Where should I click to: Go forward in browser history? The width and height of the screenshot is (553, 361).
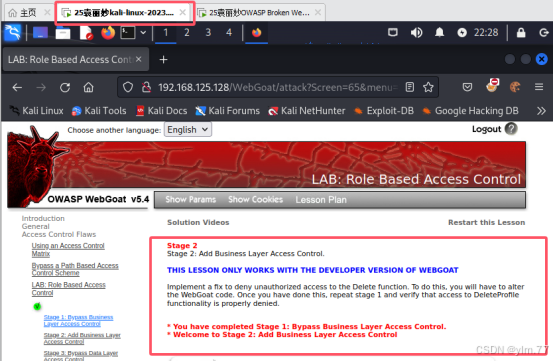[x=41, y=87]
